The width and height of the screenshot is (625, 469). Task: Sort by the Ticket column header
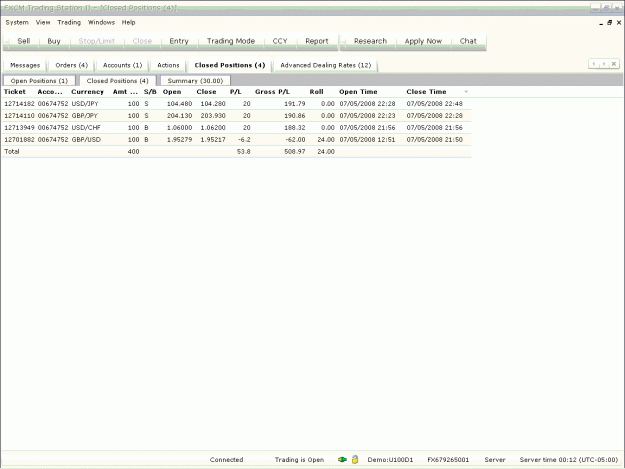click(x=15, y=92)
